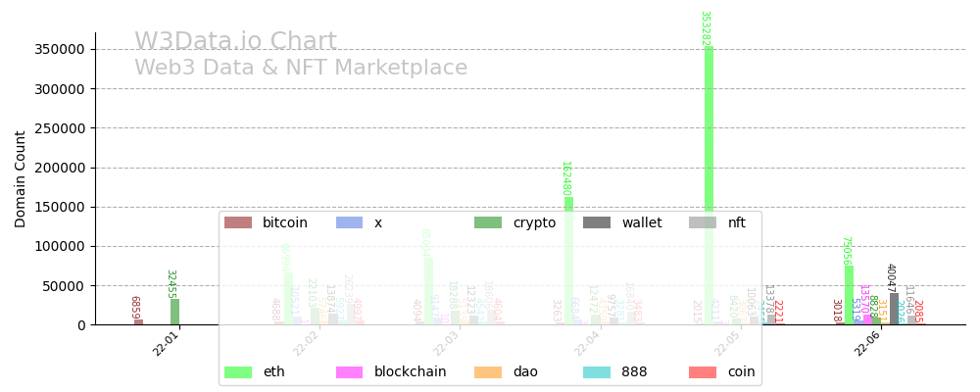Click the dao legend color swatch
980x392 pixels.
(489, 372)
